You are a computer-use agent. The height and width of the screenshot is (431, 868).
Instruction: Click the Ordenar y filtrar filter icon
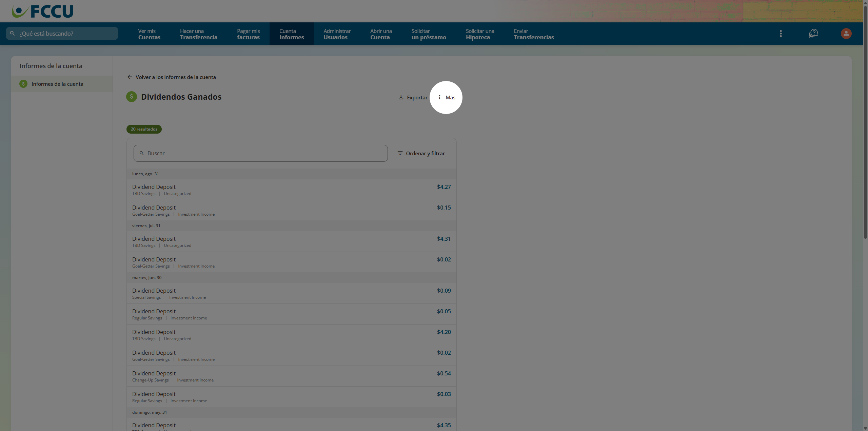(x=400, y=153)
